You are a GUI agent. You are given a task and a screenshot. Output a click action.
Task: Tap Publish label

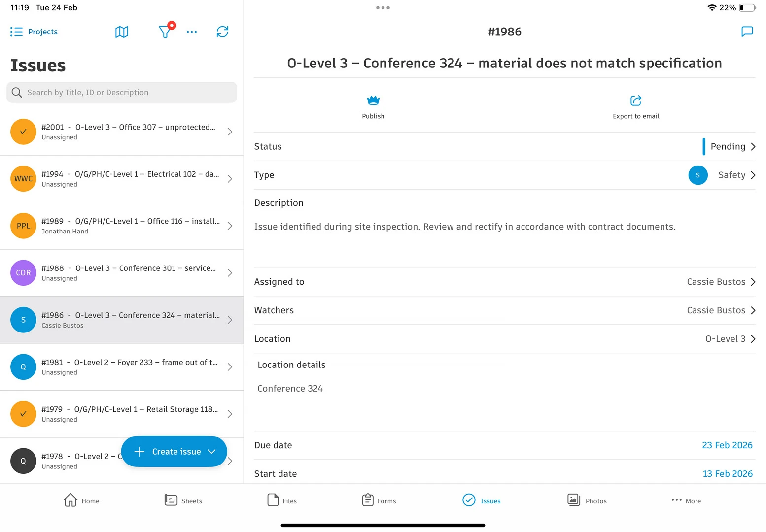pos(373,116)
